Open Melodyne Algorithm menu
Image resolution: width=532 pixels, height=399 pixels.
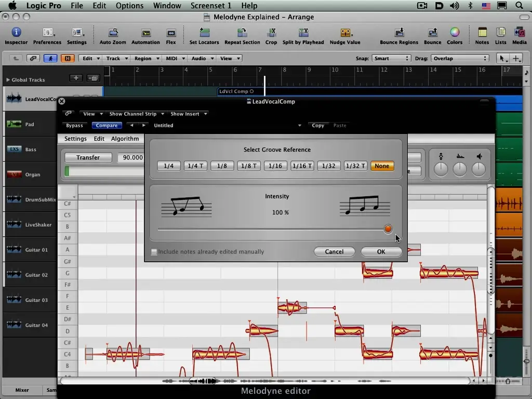pos(125,138)
